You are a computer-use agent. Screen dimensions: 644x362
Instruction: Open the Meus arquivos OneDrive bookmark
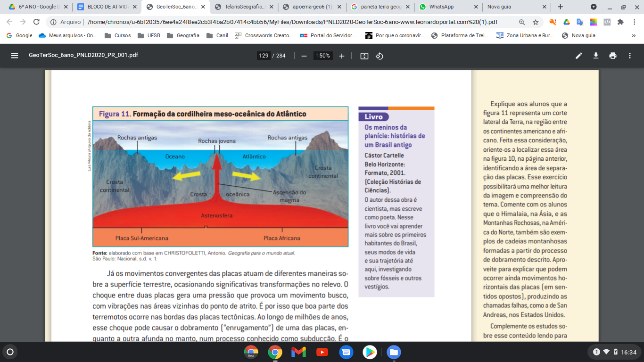click(67, 35)
